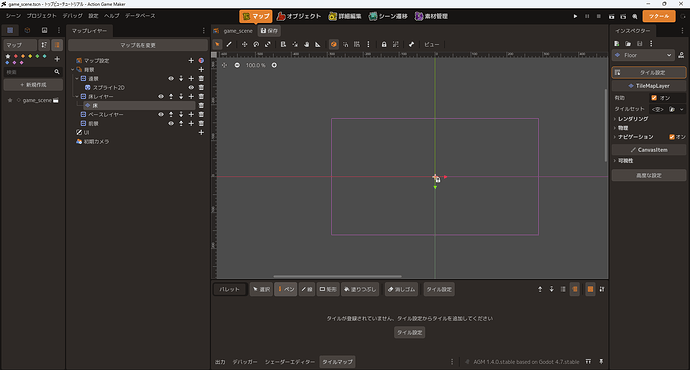The image size is (690, 370).
Task: Open the デバッグ menu
Action: click(72, 16)
